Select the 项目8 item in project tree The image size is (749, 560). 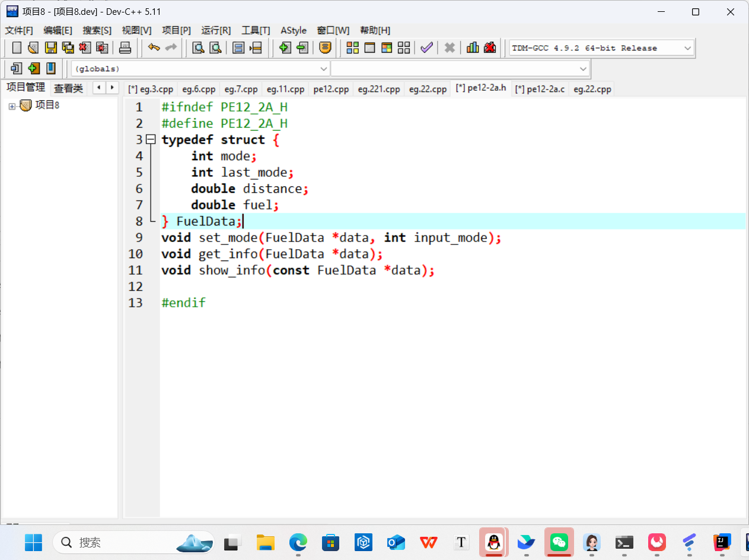(x=47, y=106)
